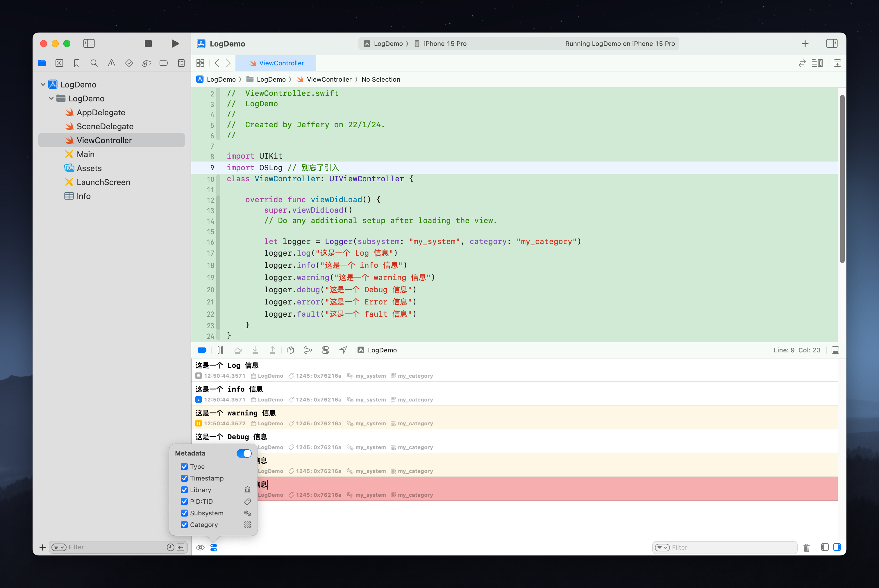Click the Pause program execution button
This screenshot has height=588, width=879.
point(220,350)
